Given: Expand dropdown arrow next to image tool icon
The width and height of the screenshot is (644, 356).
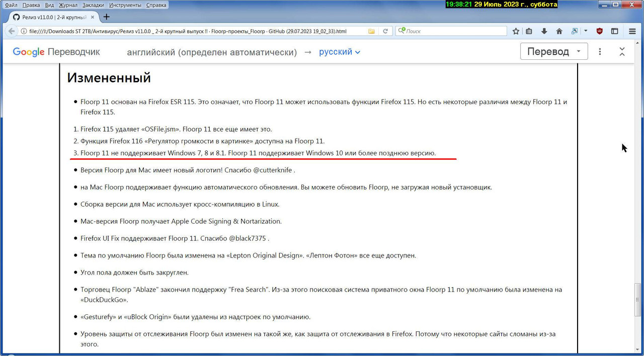Looking at the screenshot, I should (x=586, y=31).
